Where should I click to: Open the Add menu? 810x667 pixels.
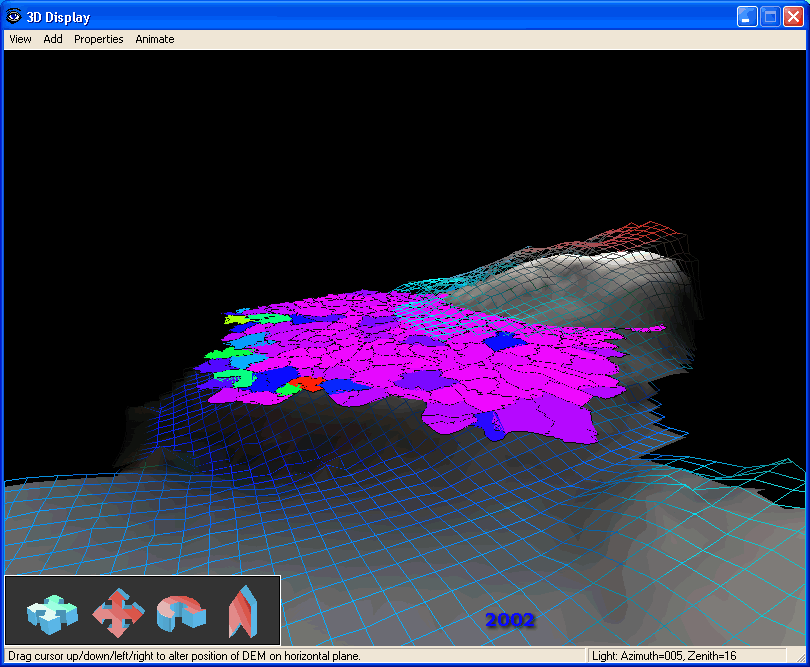click(x=53, y=39)
